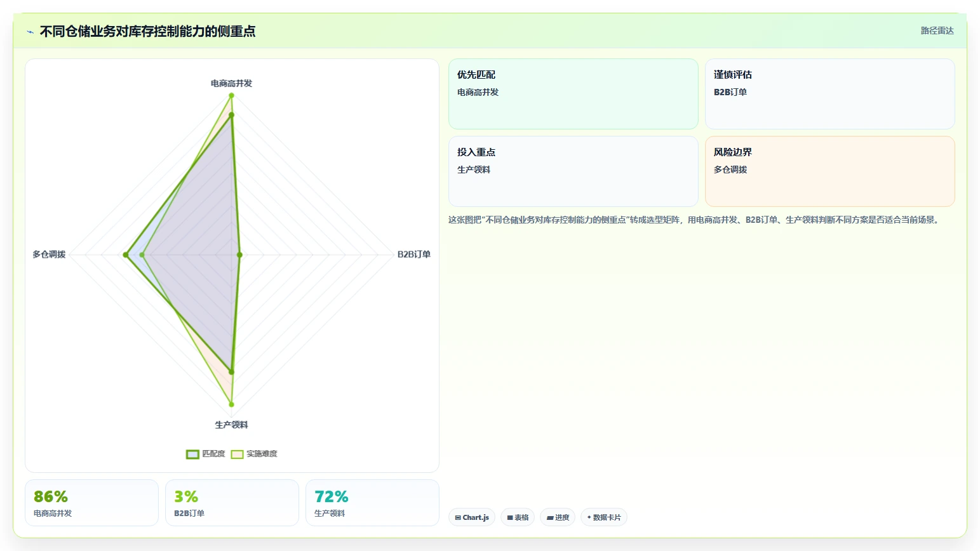Open the 谨慎评估 card
This screenshot has height=551, width=980.
click(830, 94)
